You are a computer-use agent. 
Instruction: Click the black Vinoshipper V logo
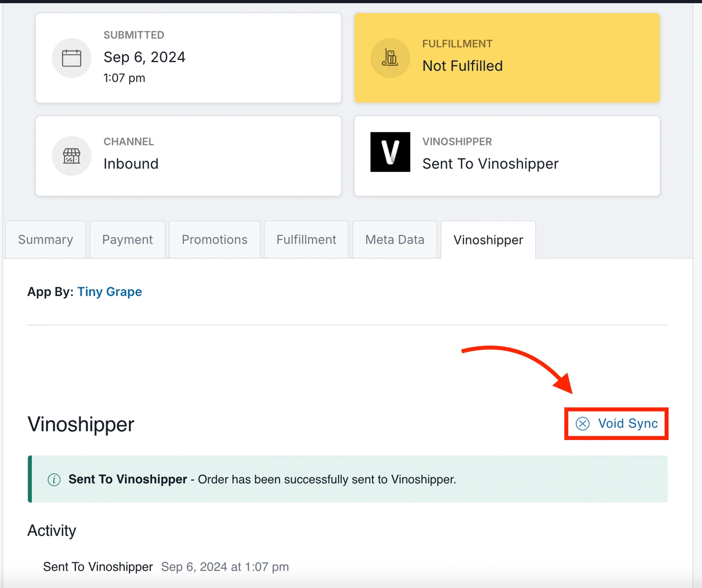[390, 152]
